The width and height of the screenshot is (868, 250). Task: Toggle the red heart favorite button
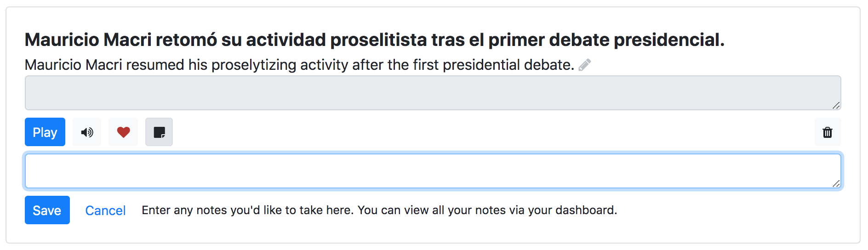tap(123, 132)
